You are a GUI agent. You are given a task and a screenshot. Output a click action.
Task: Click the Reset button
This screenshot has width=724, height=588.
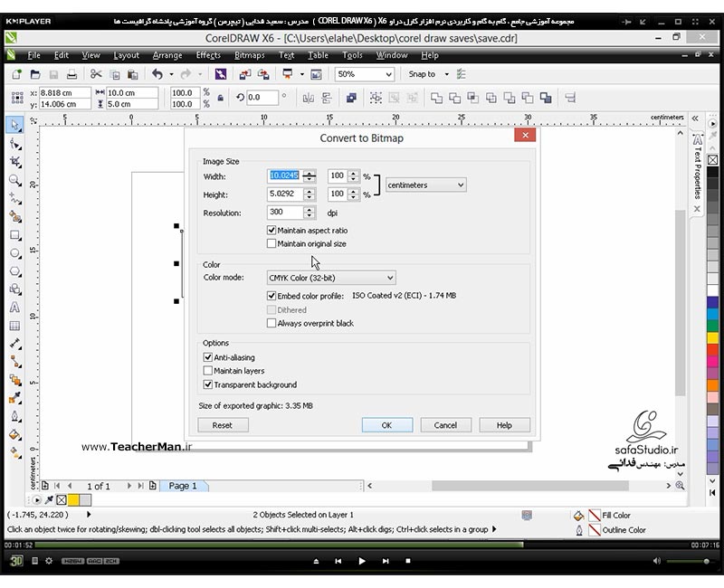223,425
